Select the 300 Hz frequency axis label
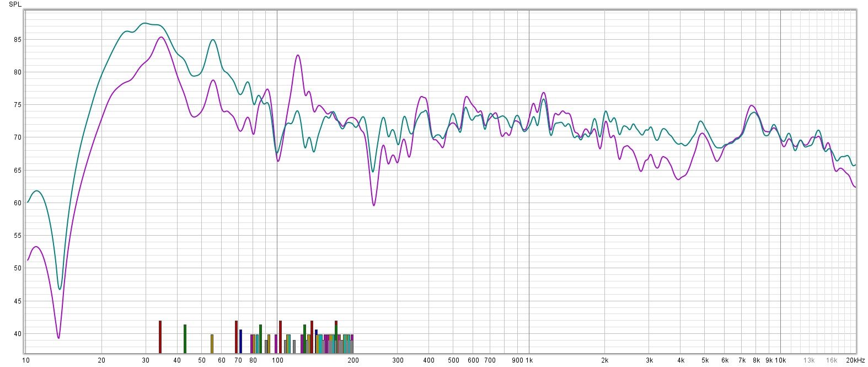This screenshot has height=367, width=868. pyautogui.click(x=398, y=360)
